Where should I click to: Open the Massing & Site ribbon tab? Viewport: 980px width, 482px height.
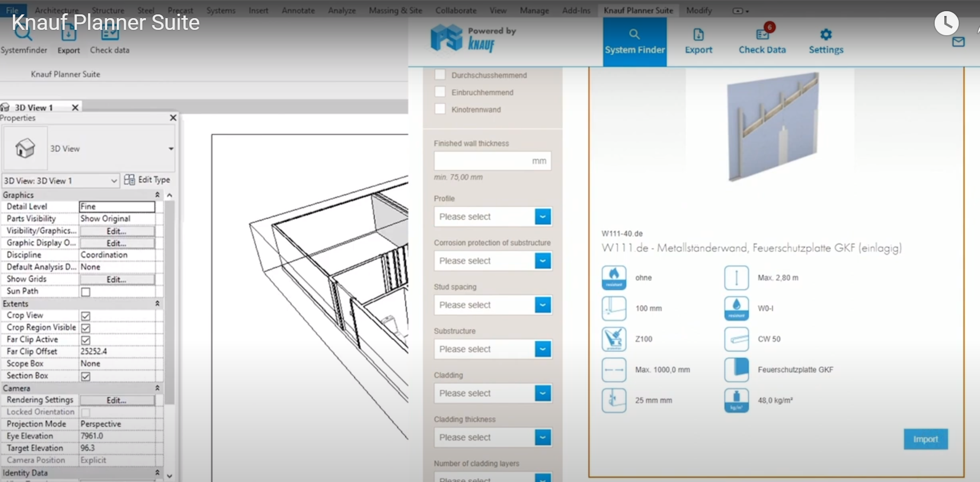point(395,11)
